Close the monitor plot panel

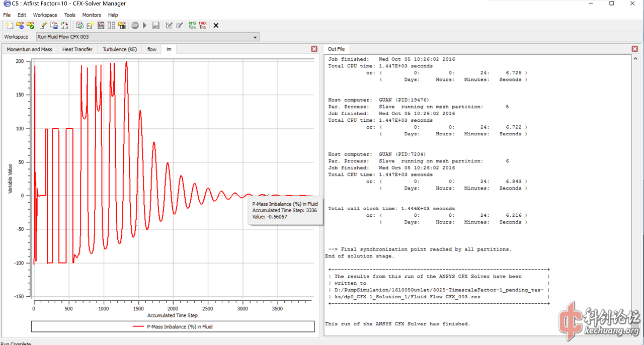click(314, 49)
